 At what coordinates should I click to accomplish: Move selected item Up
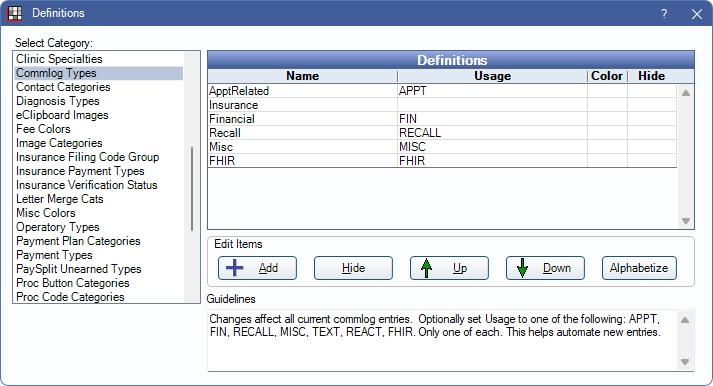click(449, 268)
